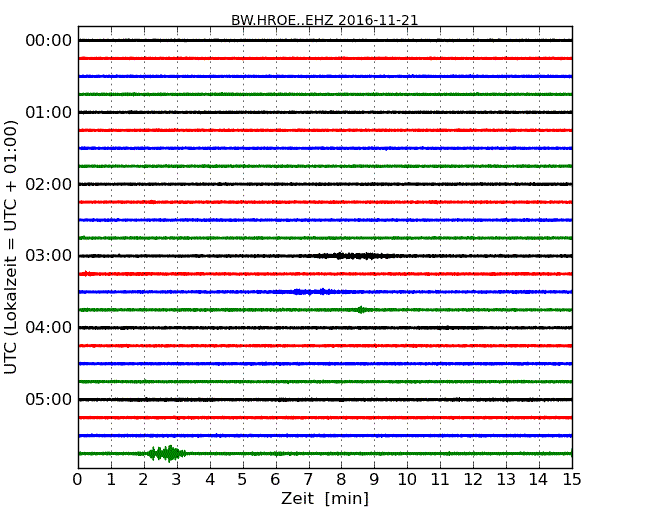Click x-axis tick label 7
This screenshot has height=520, width=650.
tap(308, 480)
